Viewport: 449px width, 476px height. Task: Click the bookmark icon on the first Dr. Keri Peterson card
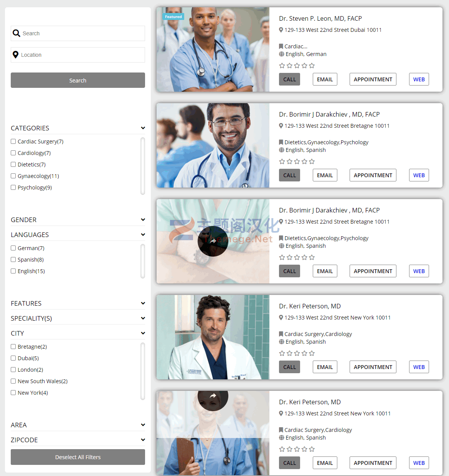(x=281, y=334)
